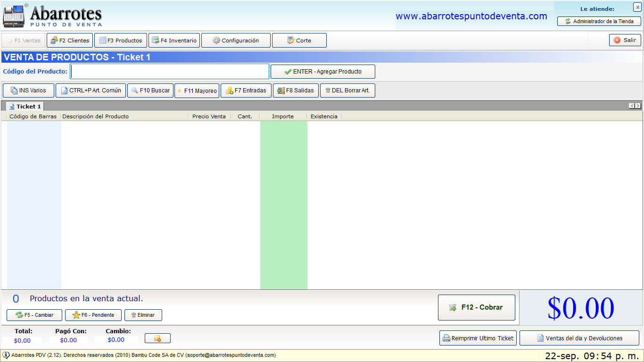Click Reimprimir Ultimo Ticket printer button

(478, 338)
